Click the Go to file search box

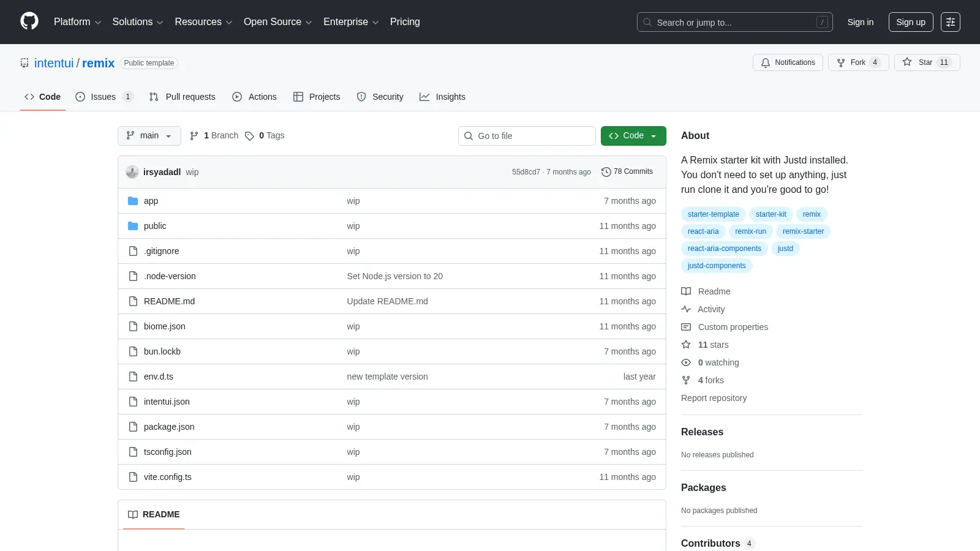(x=527, y=136)
